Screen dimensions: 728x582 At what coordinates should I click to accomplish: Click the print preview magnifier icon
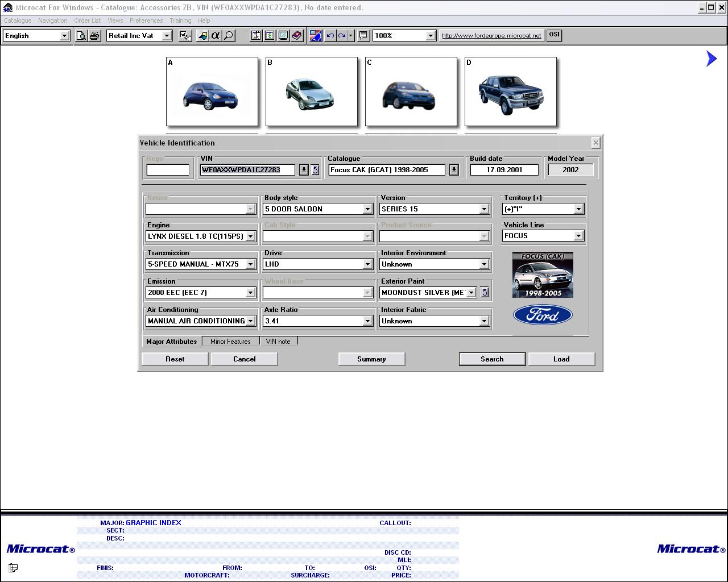(82, 36)
